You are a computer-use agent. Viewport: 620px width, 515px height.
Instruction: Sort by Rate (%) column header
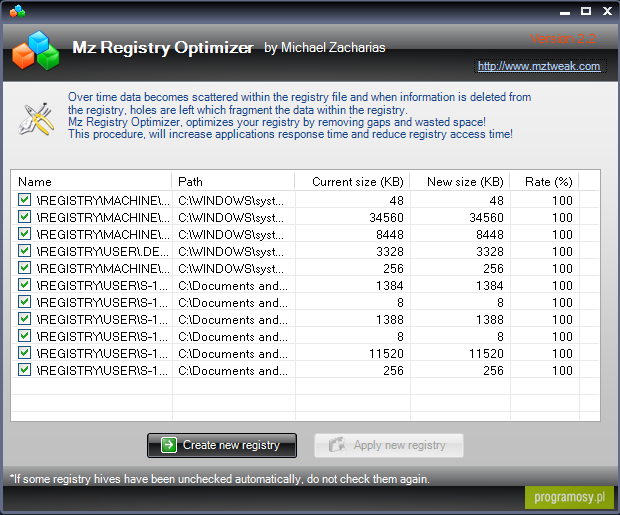pos(544,182)
